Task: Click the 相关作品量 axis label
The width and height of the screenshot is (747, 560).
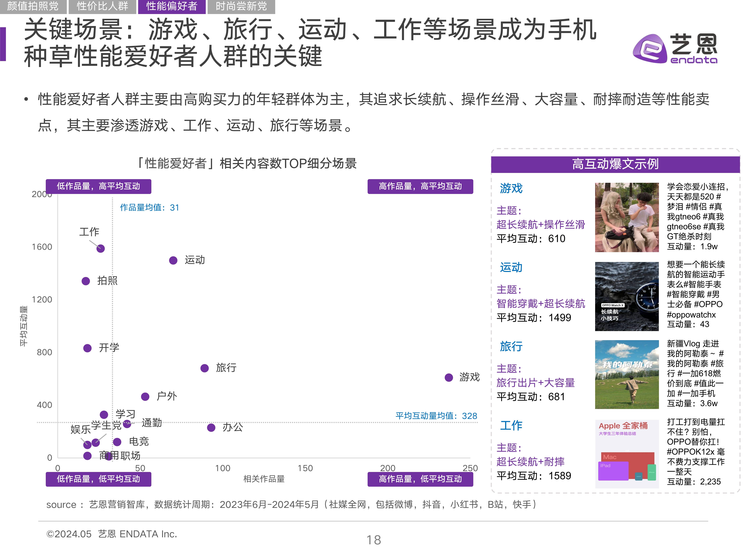Action: pyautogui.click(x=264, y=479)
